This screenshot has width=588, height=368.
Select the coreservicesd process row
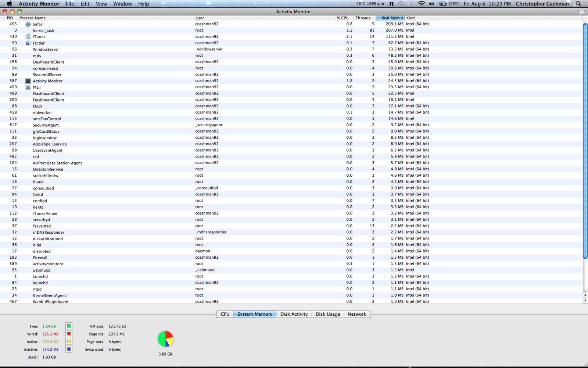click(291, 68)
